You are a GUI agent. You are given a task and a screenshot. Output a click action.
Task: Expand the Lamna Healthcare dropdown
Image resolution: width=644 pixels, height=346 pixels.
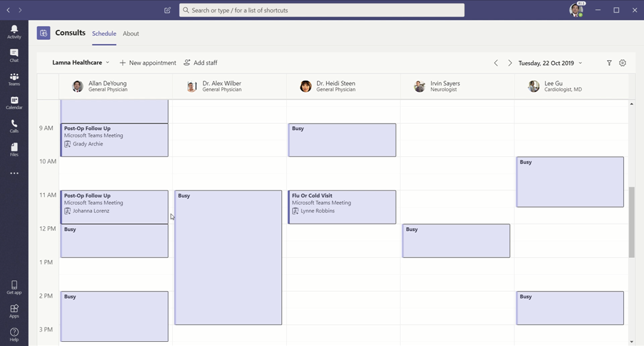coord(80,63)
